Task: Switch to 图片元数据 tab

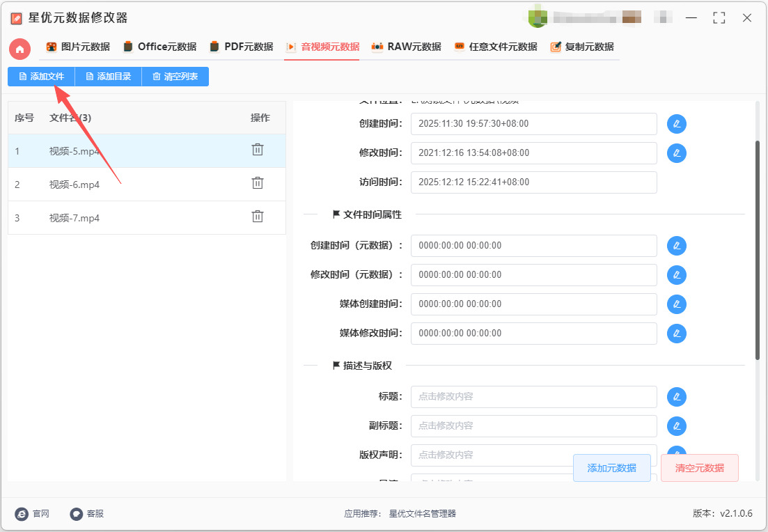Action: 78,47
